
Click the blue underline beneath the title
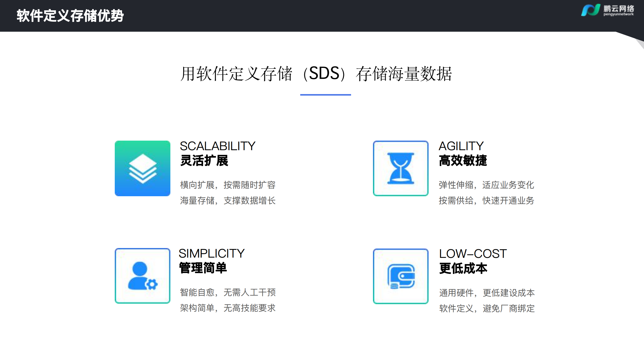pos(326,95)
